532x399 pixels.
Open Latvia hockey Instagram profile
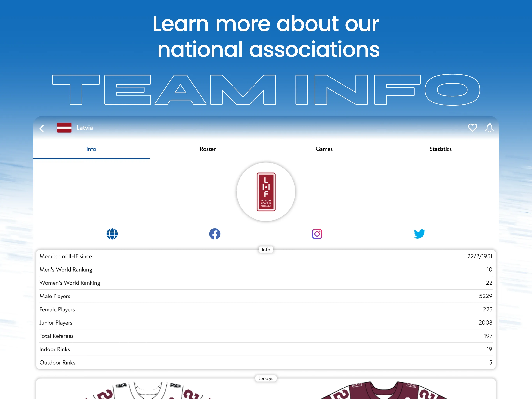(x=317, y=234)
